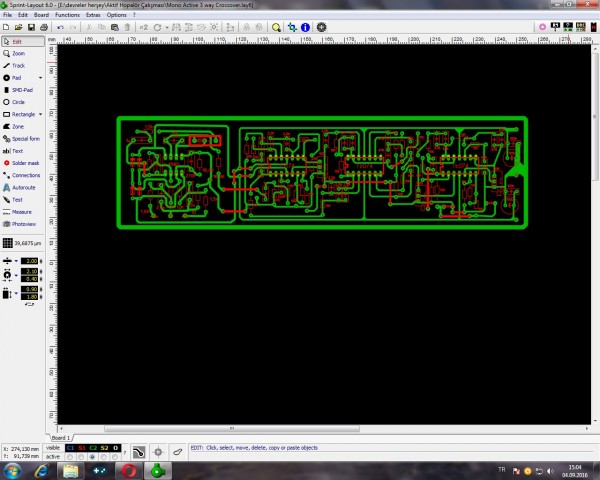Set C1 as the active layer
The height and width of the screenshot is (480, 600).
coord(71,456)
